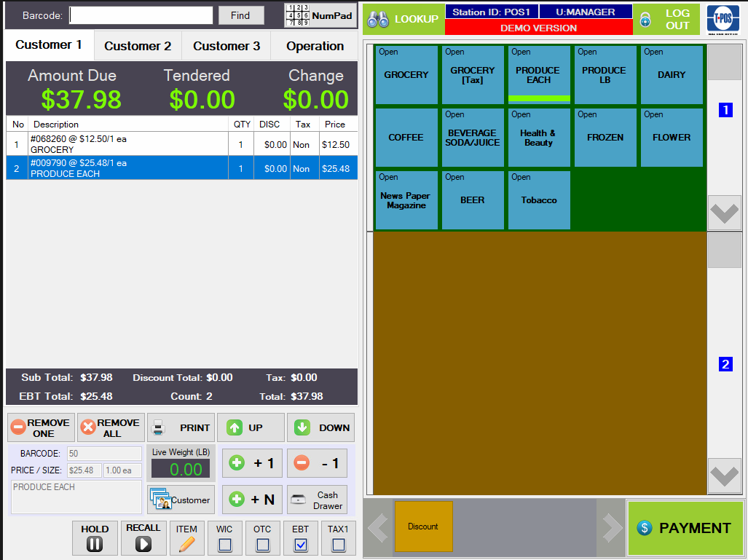Viewport: 748px width, 560px height.
Task: Toggle the TAX1 checkbox
Action: [x=338, y=544]
